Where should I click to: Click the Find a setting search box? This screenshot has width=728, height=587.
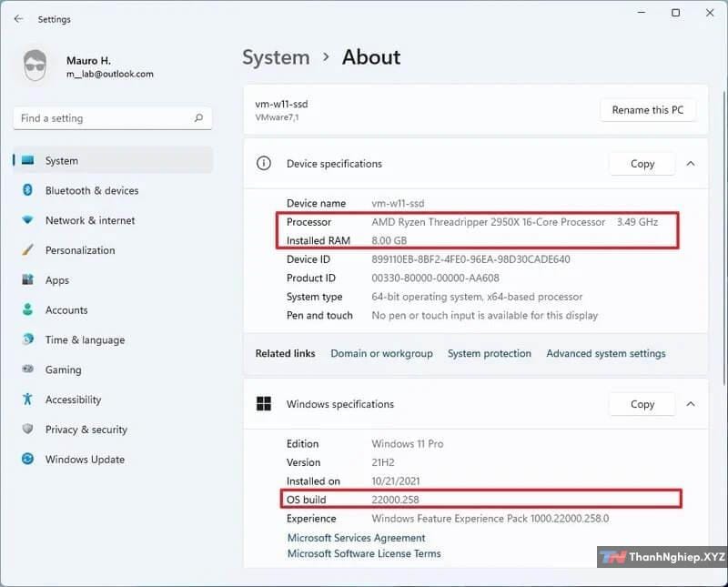coord(113,118)
